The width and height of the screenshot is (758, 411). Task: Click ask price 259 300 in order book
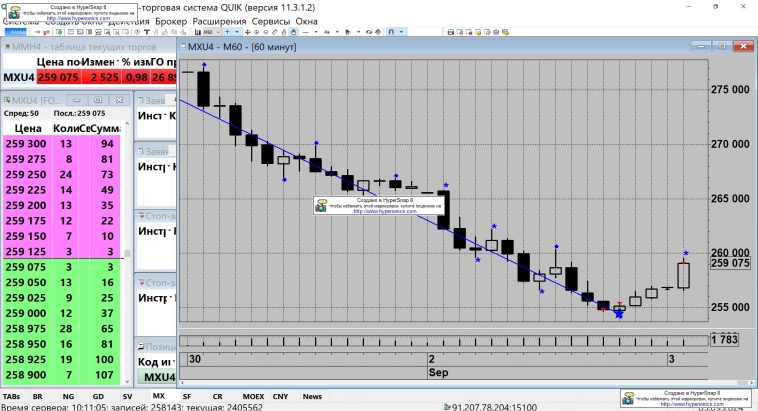click(x=26, y=144)
